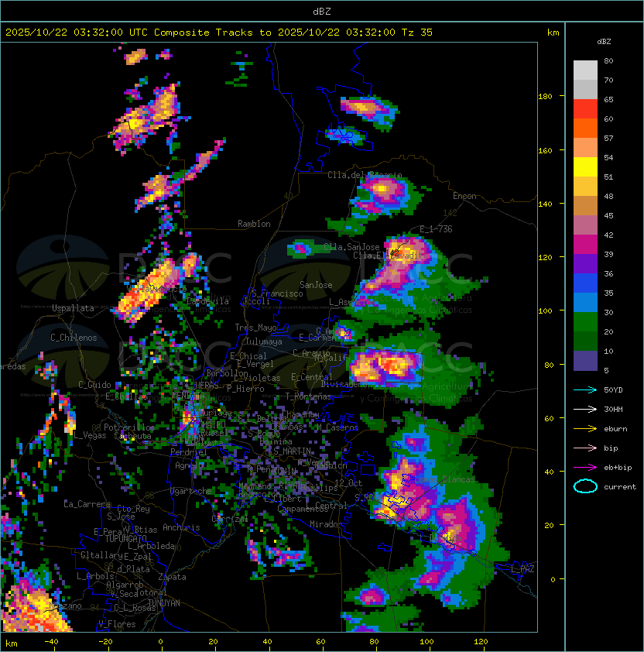The height and width of the screenshot is (652, 644).
Task: Click the 'Ramblon' map label
Action: [x=254, y=224]
